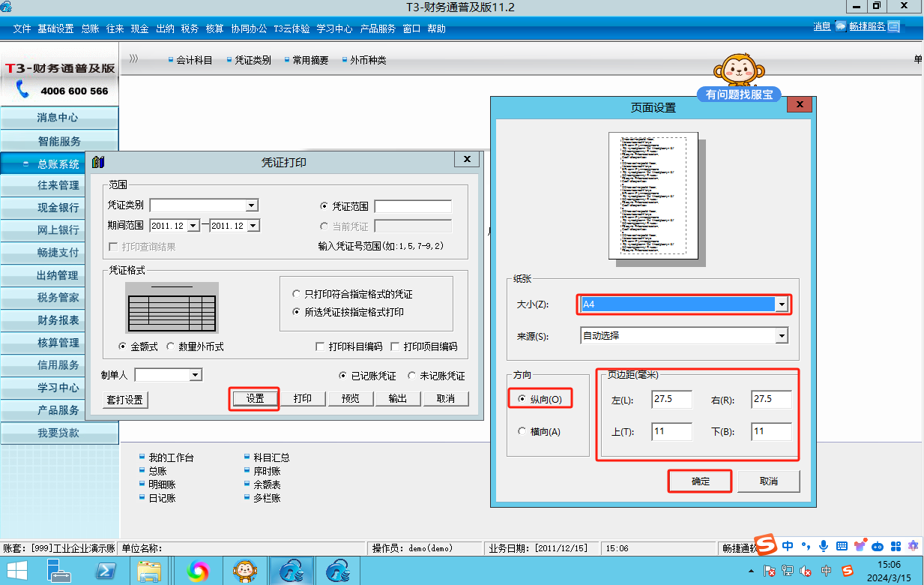Image resolution: width=924 pixels, height=585 pixels.
Task: Open 基础设置 menu
Action: (x=55, y=28)
